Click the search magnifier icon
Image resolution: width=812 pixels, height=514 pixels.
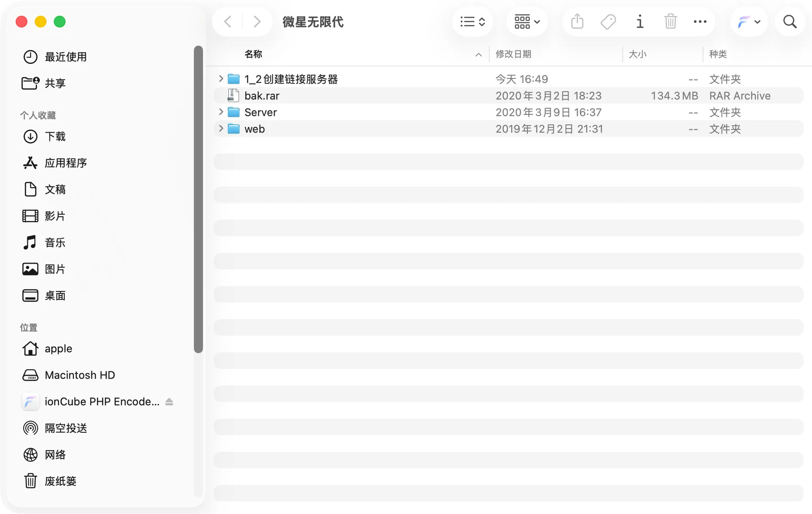pos(790,22)
